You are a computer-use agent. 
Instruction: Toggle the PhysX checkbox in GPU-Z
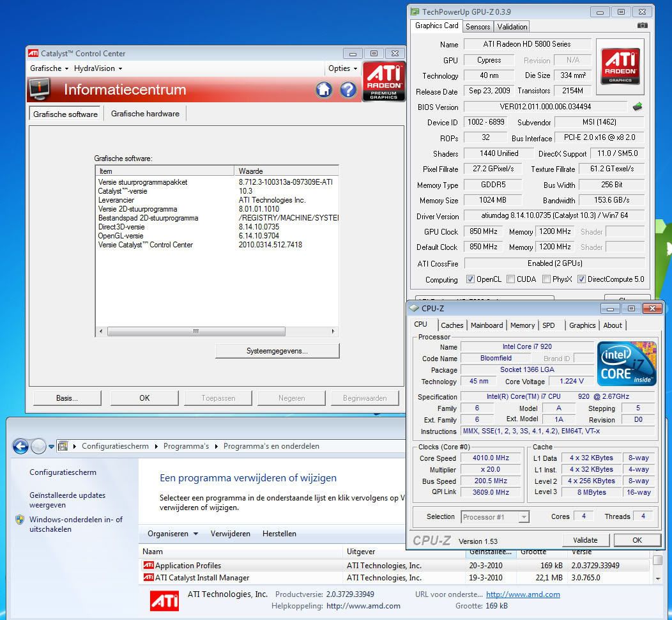546,279
